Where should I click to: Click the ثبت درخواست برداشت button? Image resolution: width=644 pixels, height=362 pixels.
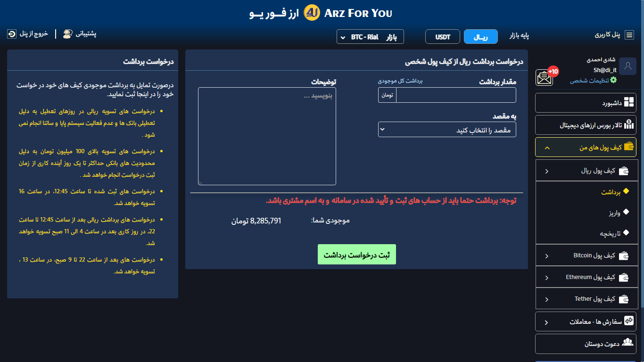click(x=357, y=255)
